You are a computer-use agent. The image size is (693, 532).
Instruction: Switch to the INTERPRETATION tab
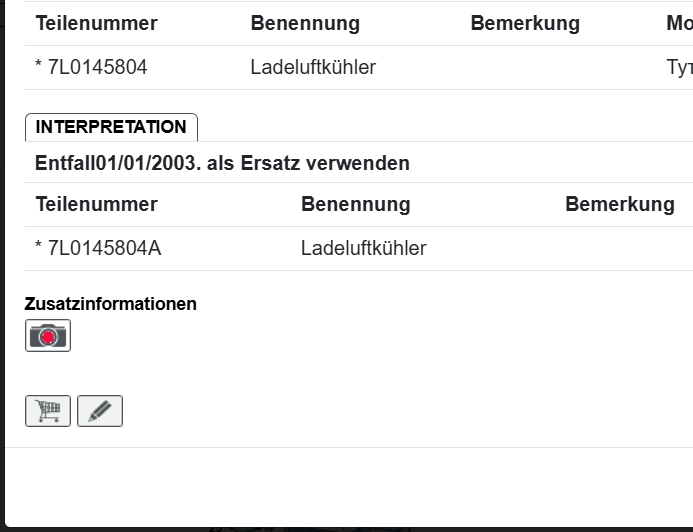click(111, 127)
